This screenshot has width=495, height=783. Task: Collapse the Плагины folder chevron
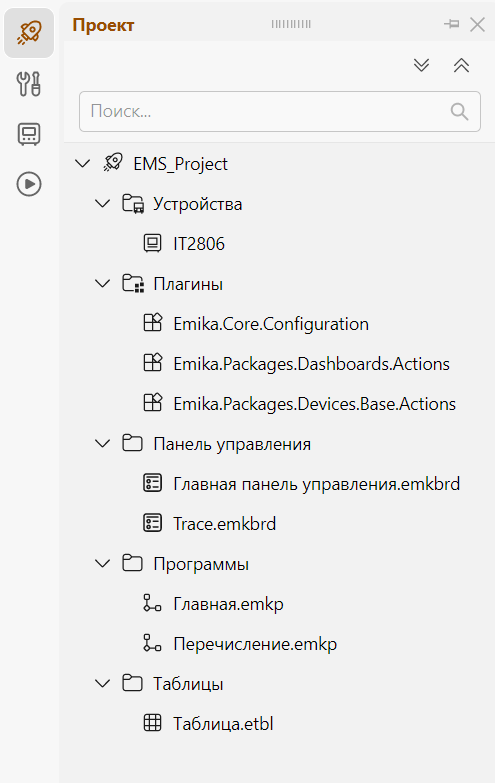pyautogui.click(x=102, y=284)
